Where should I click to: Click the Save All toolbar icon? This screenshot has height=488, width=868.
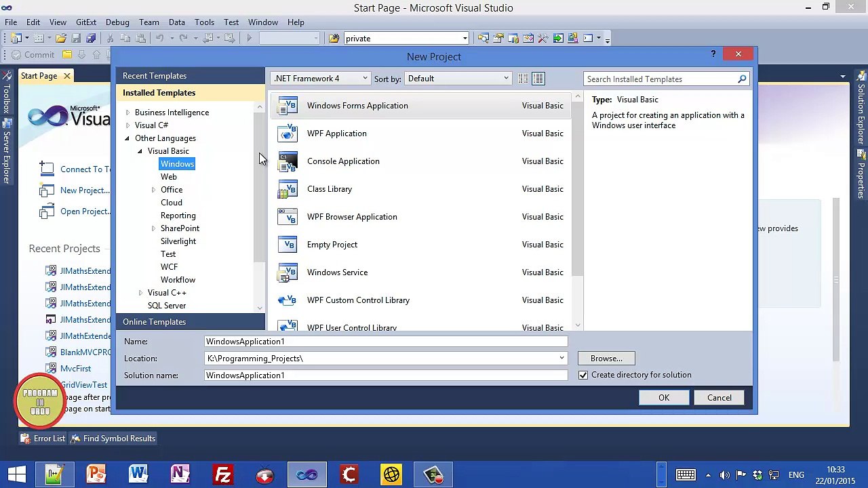tap(91, 39)
